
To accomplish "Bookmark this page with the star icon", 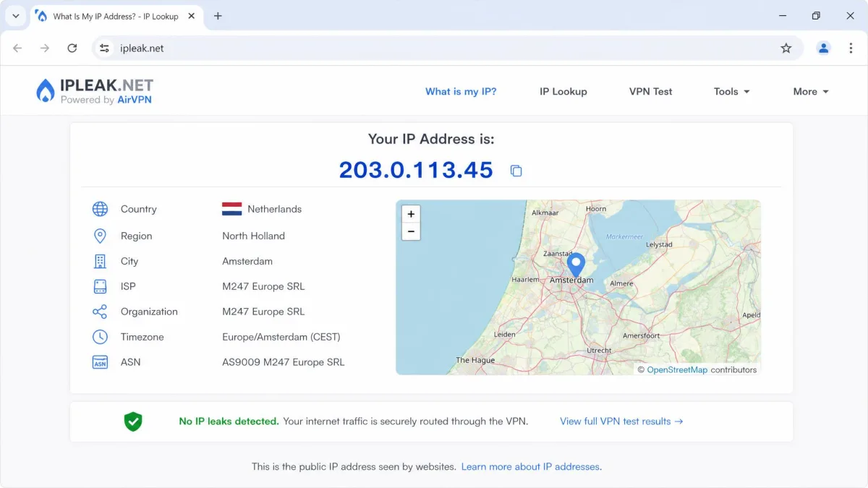I will click(786, 48).
